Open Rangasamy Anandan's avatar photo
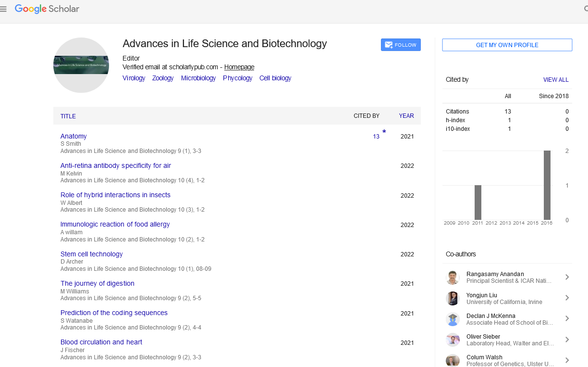This screenshot has width=588, height=367. coord(453,278)
